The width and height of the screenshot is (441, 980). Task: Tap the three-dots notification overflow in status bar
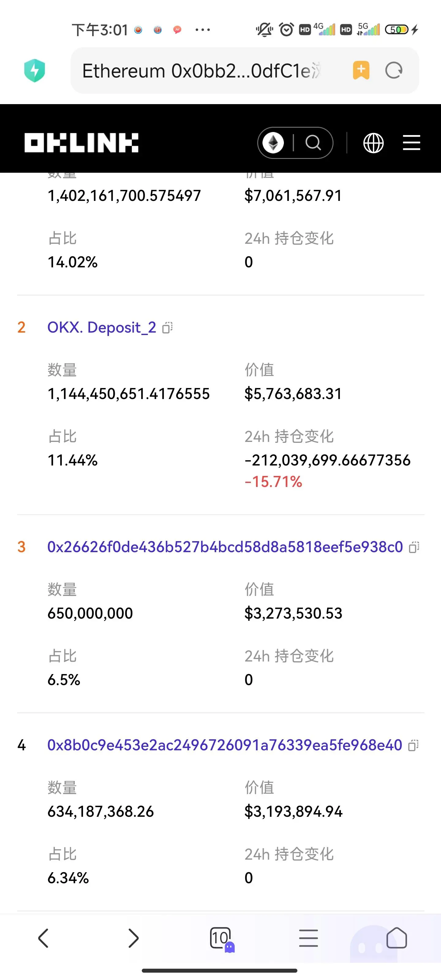(202, 30)
